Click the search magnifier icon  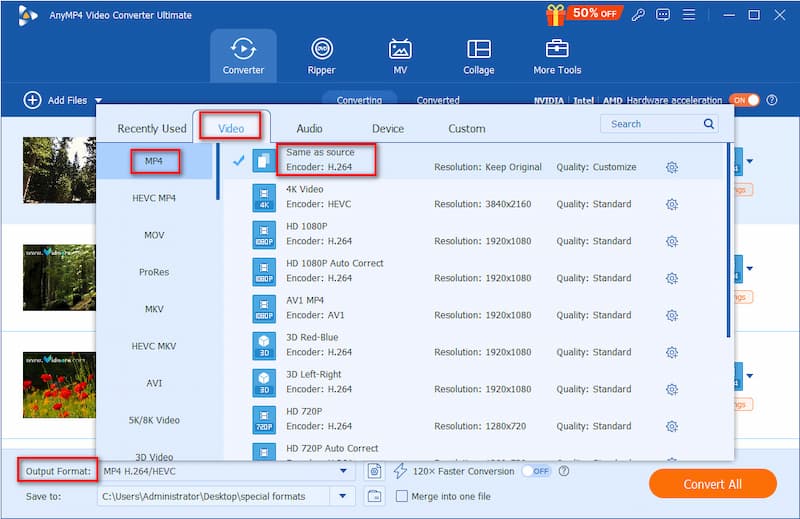point(709,123)
